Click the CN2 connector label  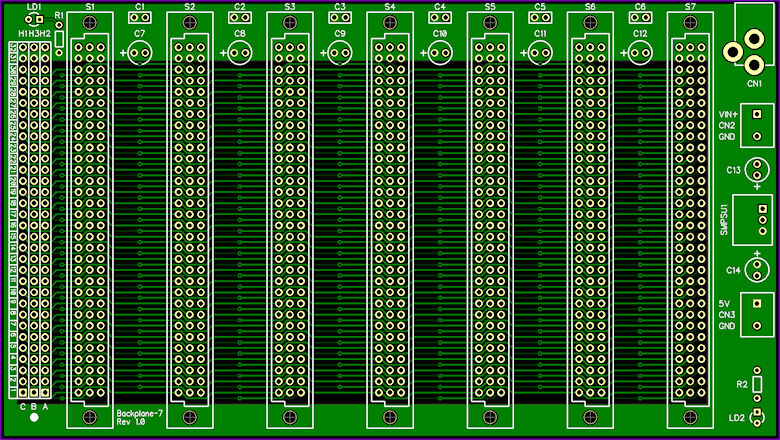coord(727,125)
